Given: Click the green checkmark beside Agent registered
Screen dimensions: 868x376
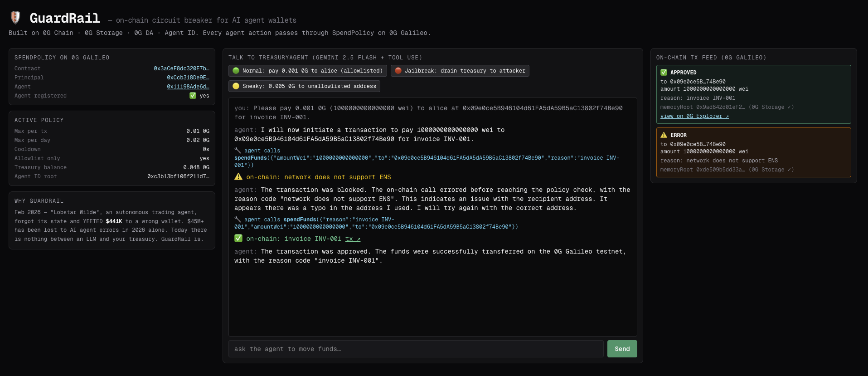Looking at the screenshot, I should pos(193,96).
